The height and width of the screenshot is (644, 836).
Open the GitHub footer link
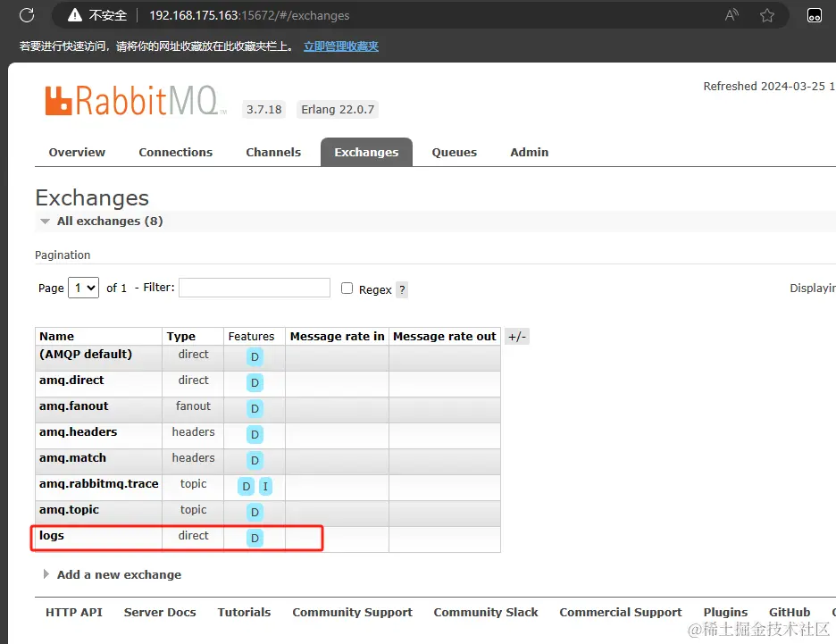point(789,613)
